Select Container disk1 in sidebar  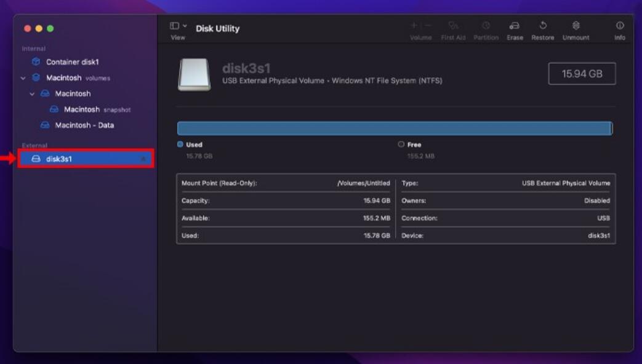72,62
